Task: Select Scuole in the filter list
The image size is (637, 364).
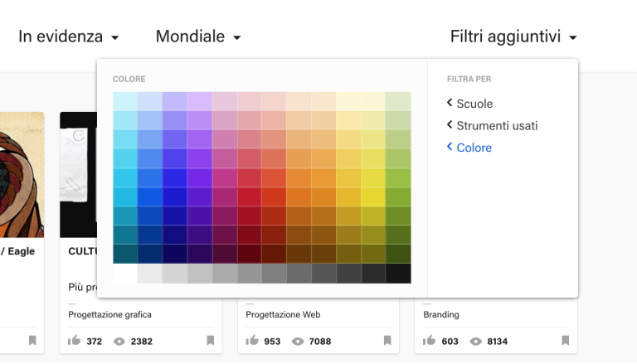Action: pos(474,104)
